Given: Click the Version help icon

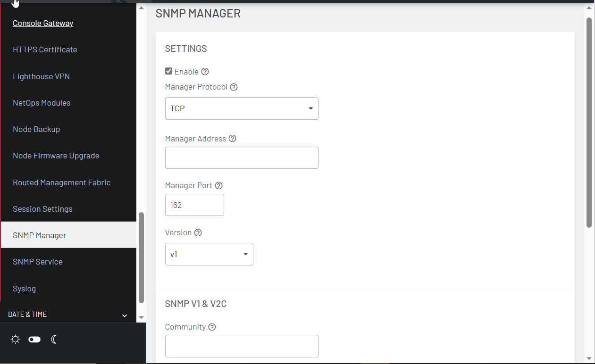Looking at the screenshot, I should (x=197, y=232).
